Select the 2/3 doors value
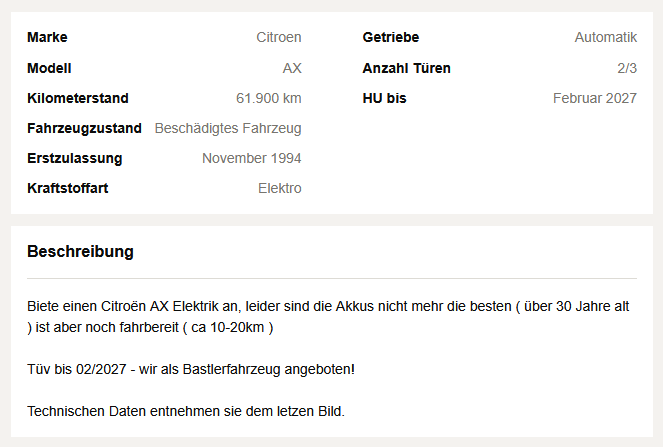The image size is (663, 447). [x=627, y=68]
